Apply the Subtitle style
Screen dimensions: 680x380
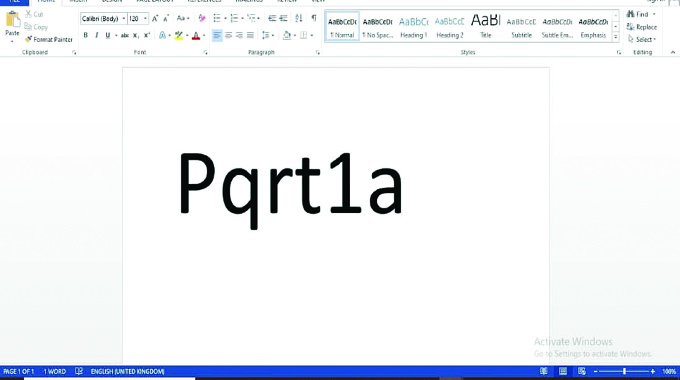click(521, 27)
